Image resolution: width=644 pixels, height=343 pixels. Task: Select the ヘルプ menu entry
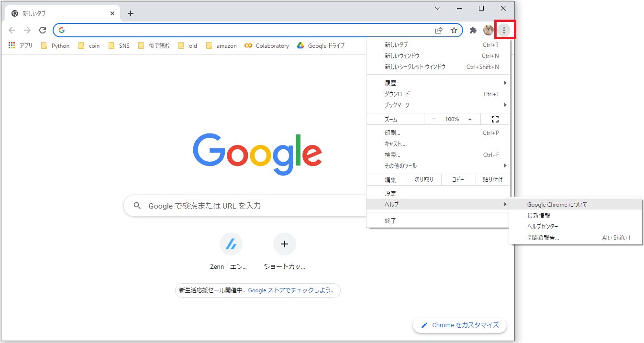pos(438,205)
